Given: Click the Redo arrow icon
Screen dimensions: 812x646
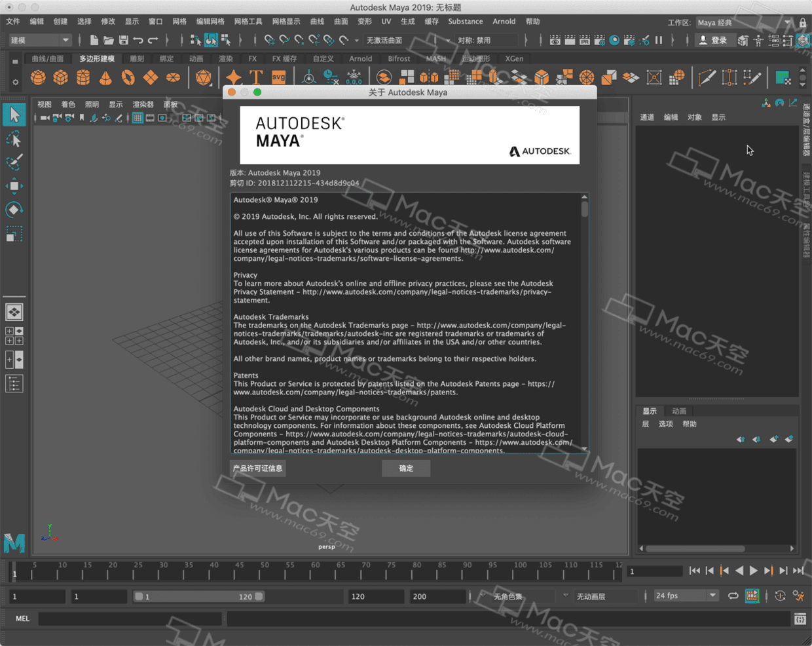Looking at the screenshot, I should click(x=153, y=41).
